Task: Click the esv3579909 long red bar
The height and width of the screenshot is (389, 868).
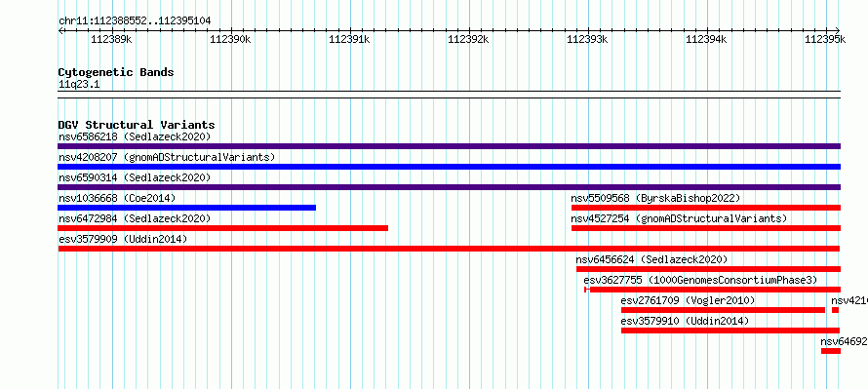Action: pyautogui.click(x=449, y=249)
